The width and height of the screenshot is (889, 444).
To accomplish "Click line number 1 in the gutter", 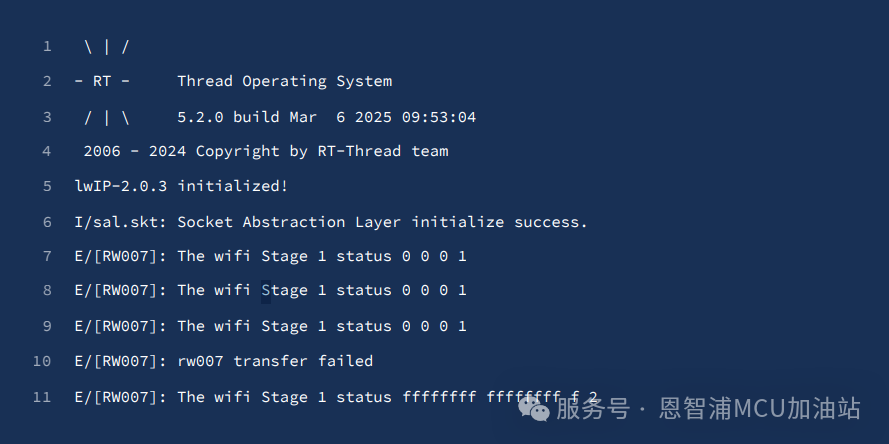I will 47,46.
